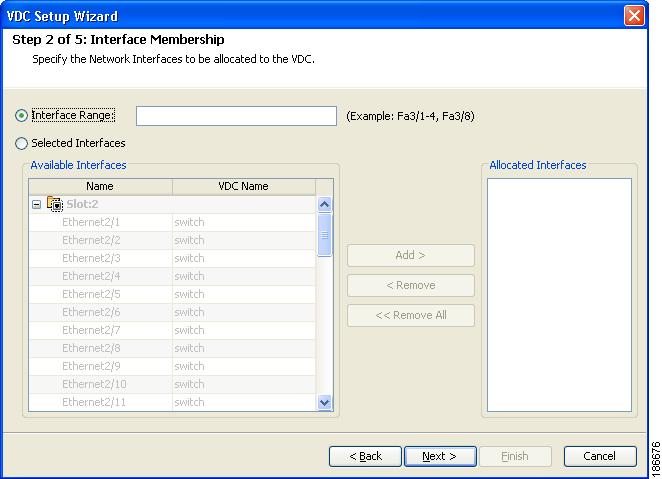Click the Name column header
Screen dimensions: 662x479
tap(100, 186)
